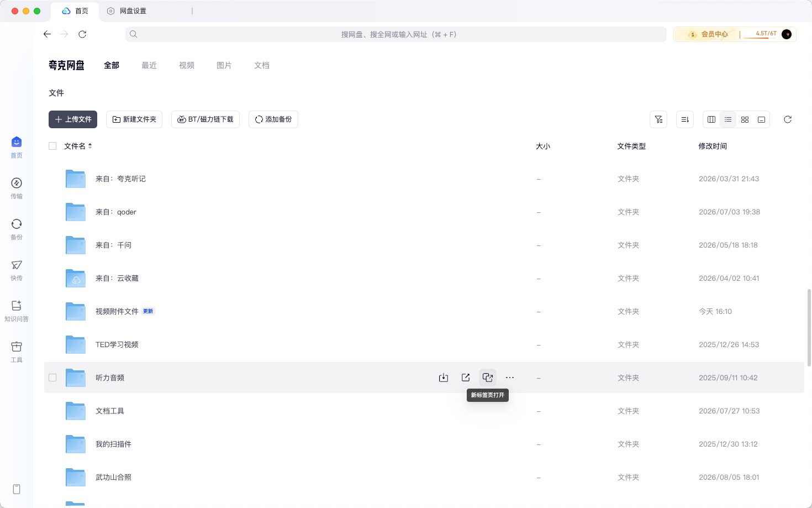This screenshot has width=812, height=508.
Task: Click the user avatar in top right
Action: 787,34
